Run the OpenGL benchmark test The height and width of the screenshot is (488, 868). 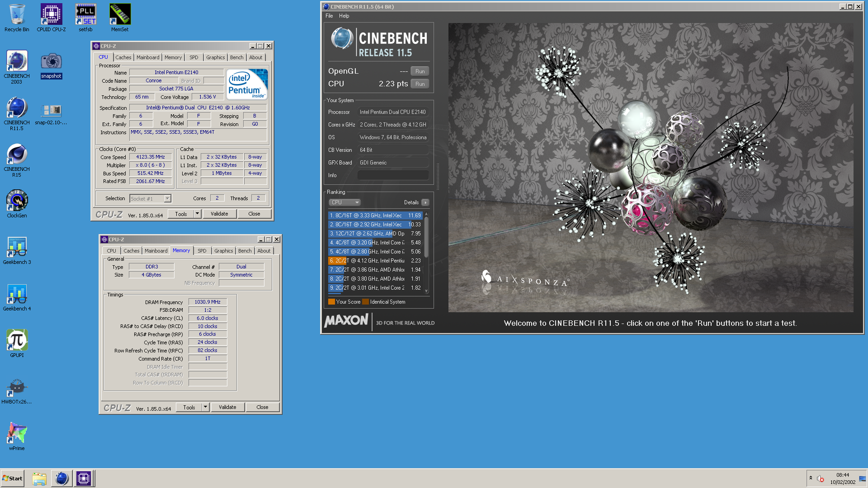coord(420,71)
